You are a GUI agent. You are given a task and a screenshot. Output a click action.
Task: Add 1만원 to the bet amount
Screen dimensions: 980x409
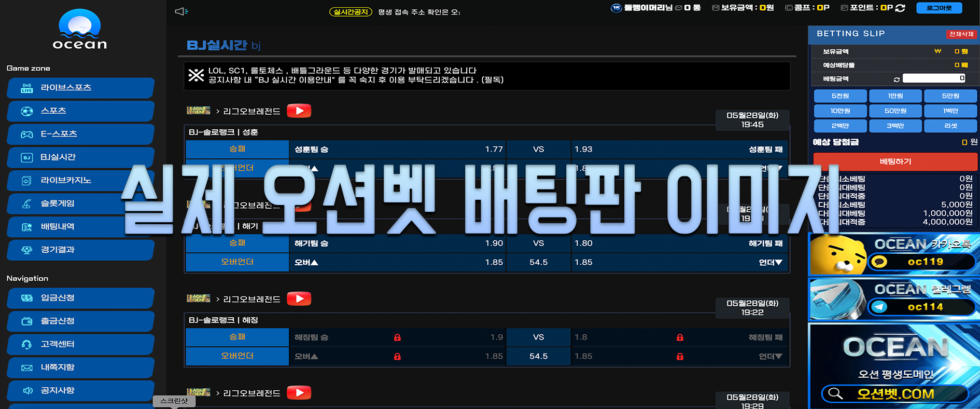[x=895, y=96]
